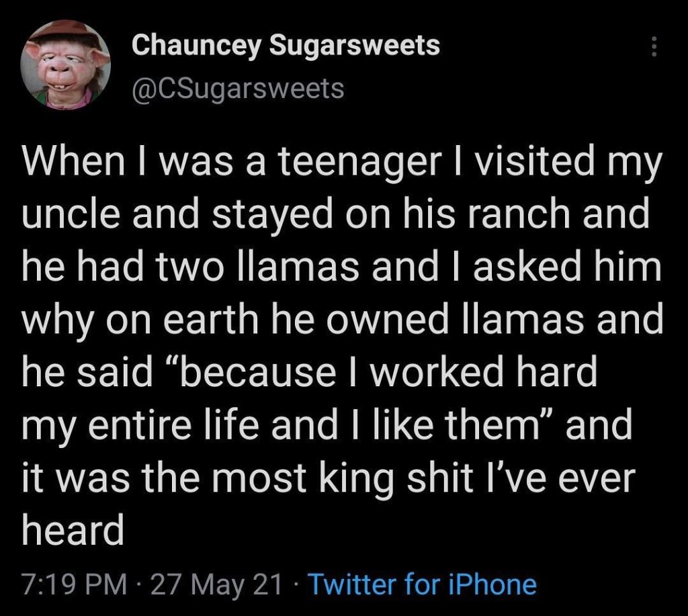Open the three-dot more options menu
Viewport: 688px width, 616px height.
point(654,47)
